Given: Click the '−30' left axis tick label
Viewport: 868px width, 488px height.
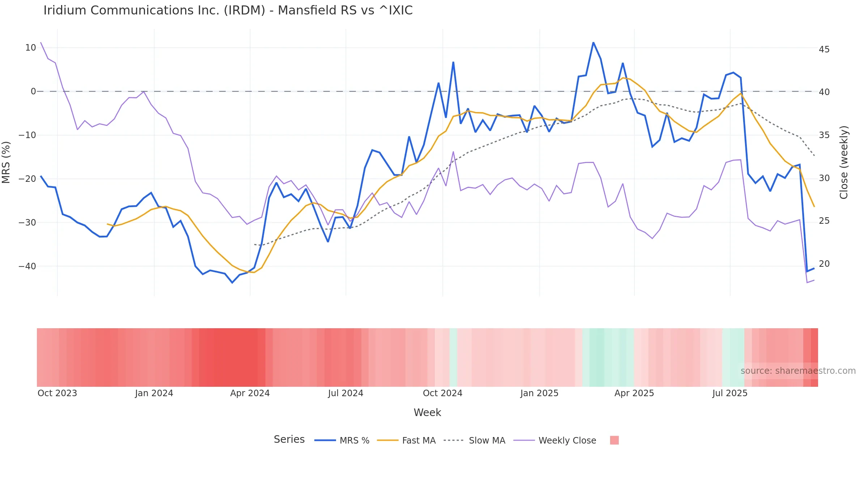Looking at the screenshot, I should point(27,223).
